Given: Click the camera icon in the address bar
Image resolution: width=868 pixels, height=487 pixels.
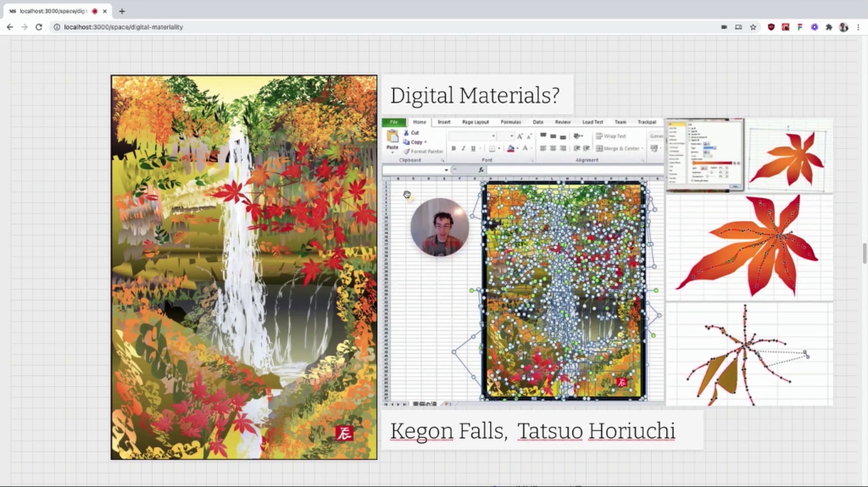Looking at the screenshot, I should (724, 26).
